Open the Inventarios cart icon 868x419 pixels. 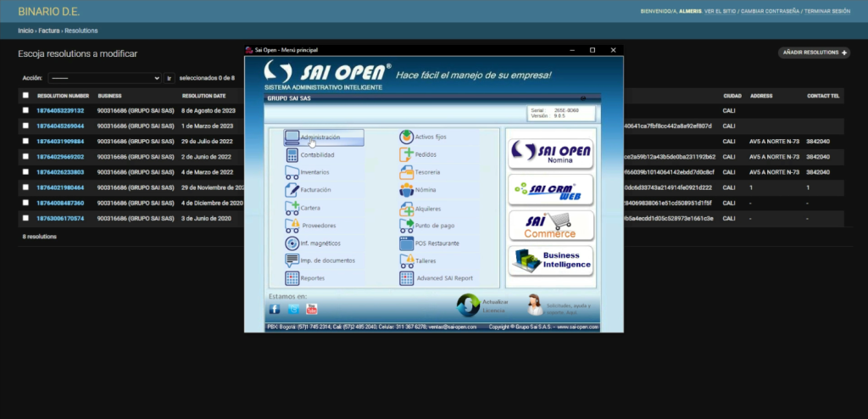pos(292,172)
